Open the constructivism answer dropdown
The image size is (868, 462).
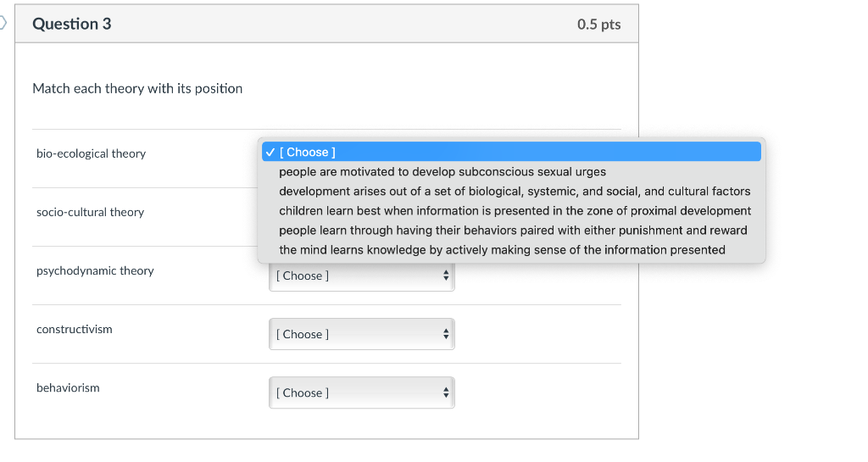(x=361, y=334)
